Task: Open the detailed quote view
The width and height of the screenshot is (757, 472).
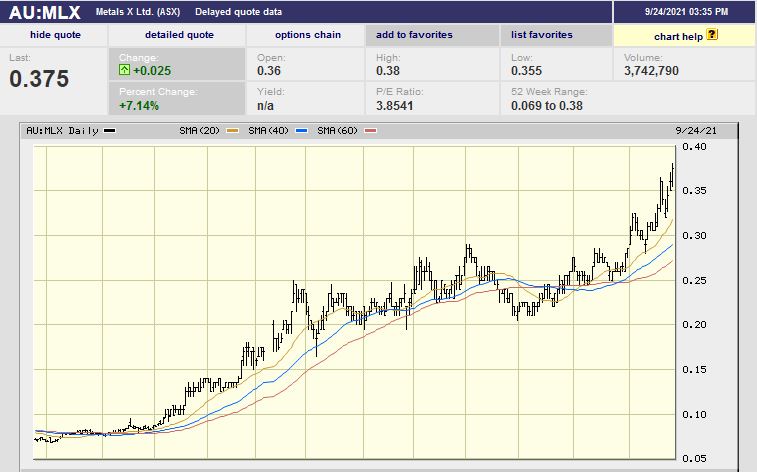Action: (x=179, y=35)
